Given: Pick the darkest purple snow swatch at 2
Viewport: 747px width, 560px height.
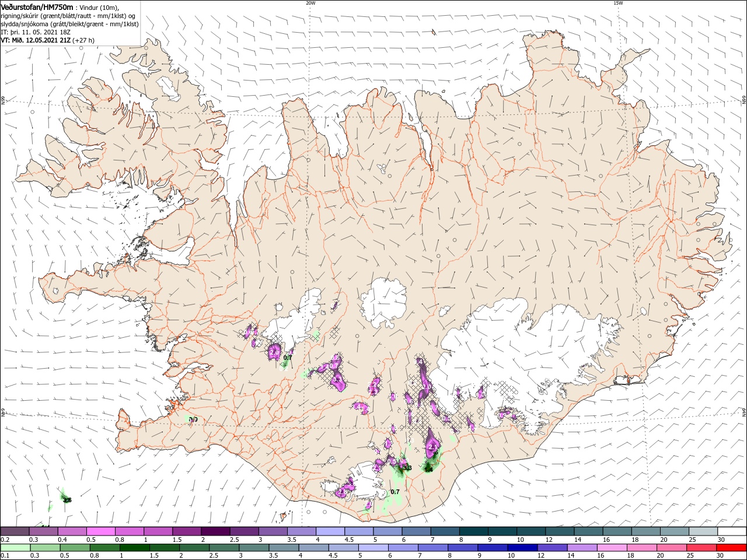Looking at the screenshot, I should click(215, 531).
